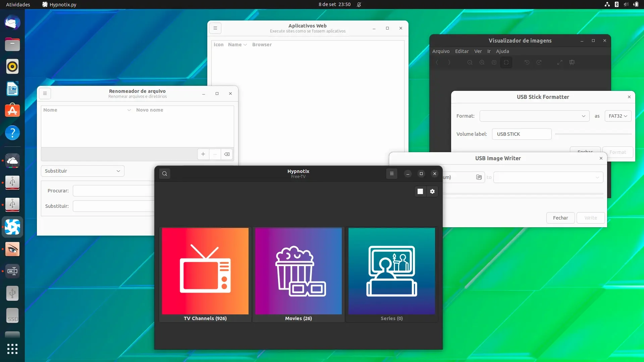The width and height of the screenshot is (644, 362).
Task: Open system status menu in top bar
Action: (x=621, y=4)
